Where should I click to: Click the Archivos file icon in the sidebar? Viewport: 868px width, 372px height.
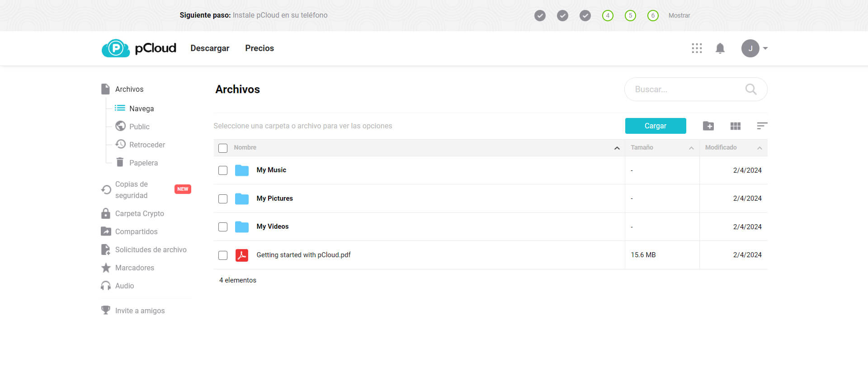tap(105, 89)
